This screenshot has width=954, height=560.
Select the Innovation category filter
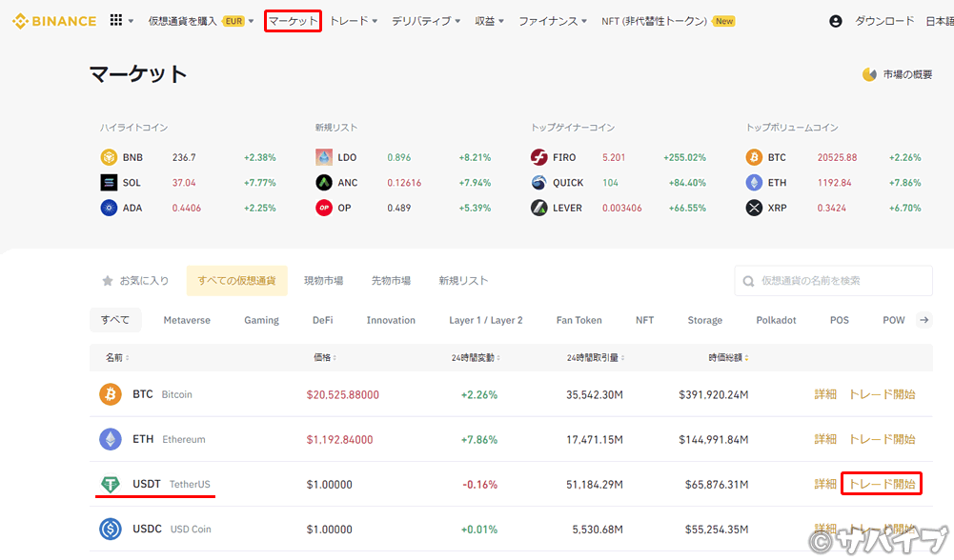pos(391,320)
